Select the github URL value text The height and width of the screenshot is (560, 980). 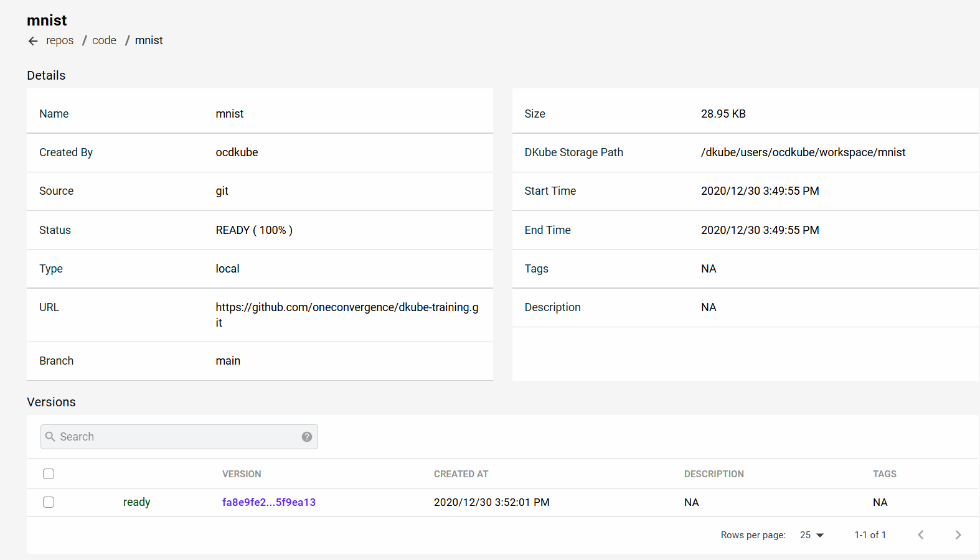click(x=347, y=315)
